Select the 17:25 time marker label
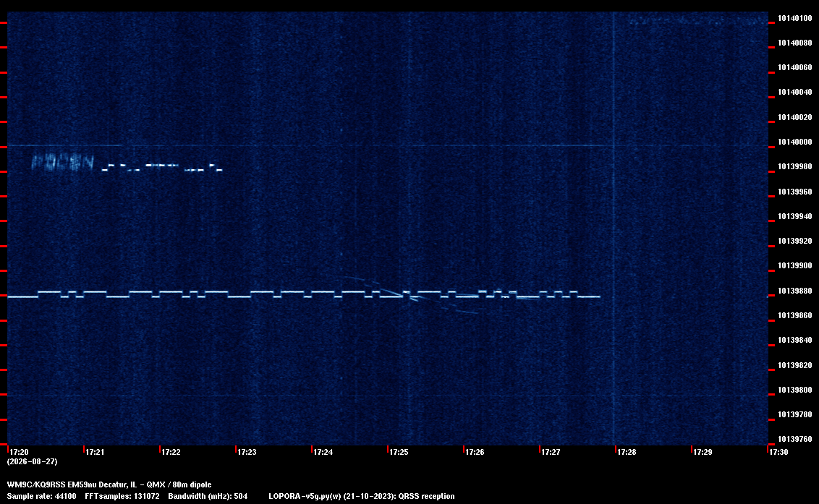This screenshot has width=819, height=504. click(399, 452)
